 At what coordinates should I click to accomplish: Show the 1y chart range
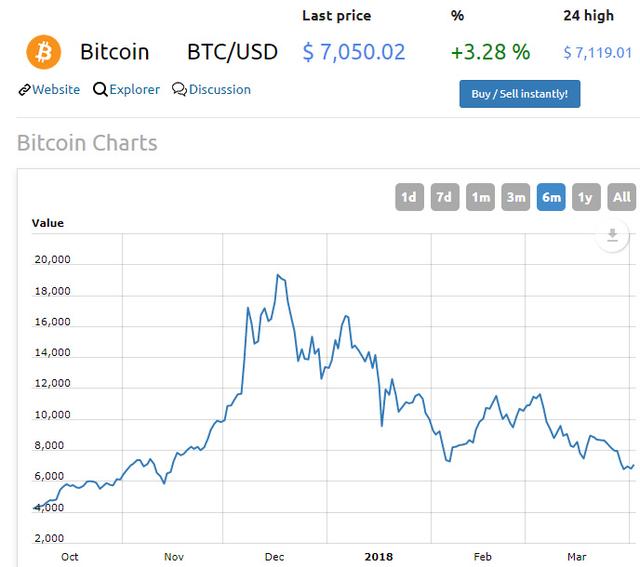[586, 197]
